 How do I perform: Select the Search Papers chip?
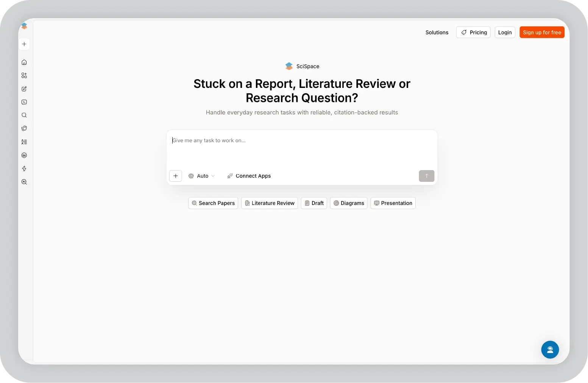[x=213, y=203]
